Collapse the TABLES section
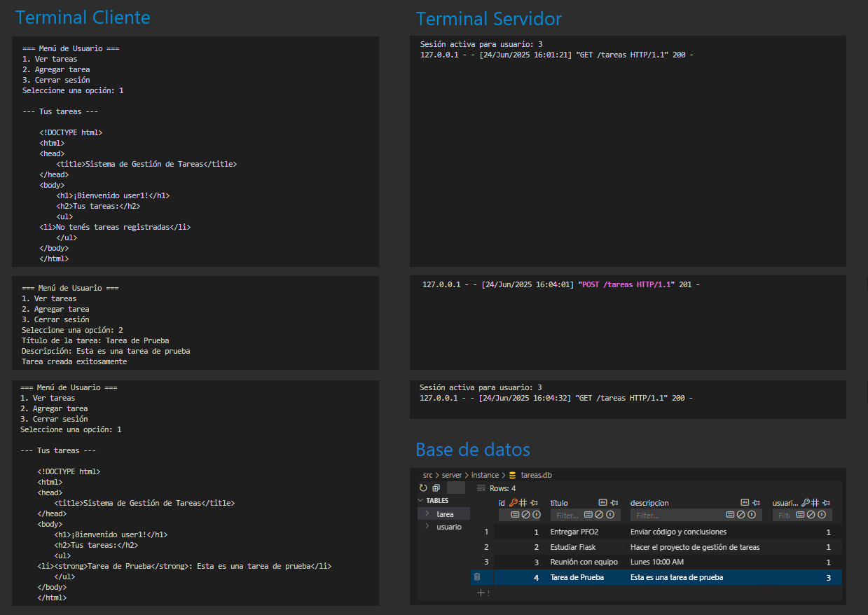 (420, 501)
